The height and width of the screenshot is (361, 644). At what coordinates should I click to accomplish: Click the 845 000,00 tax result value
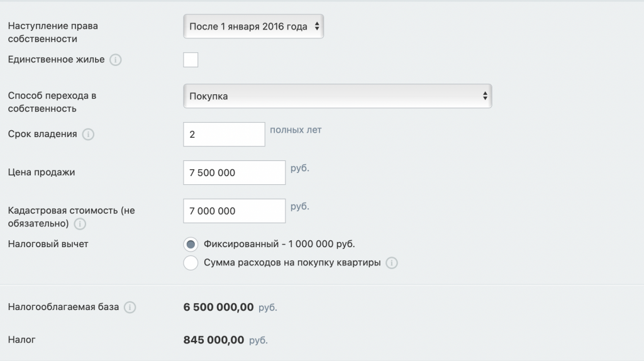[214, 340]
